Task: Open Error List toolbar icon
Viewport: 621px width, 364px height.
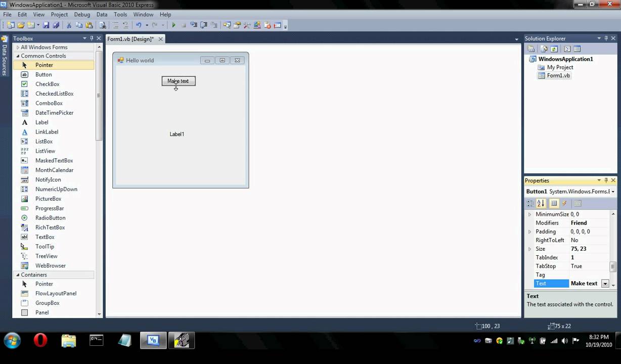Action: tap(268, 25)
